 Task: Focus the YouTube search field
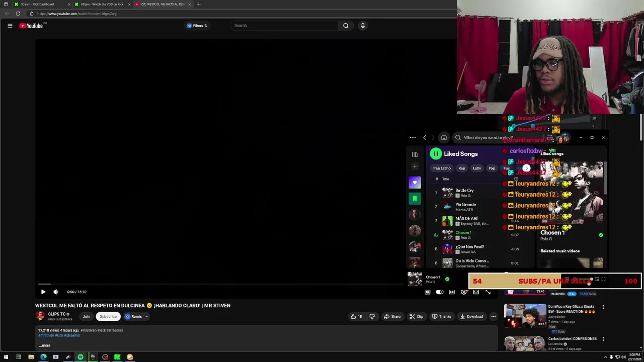click(x=284, y=26)
